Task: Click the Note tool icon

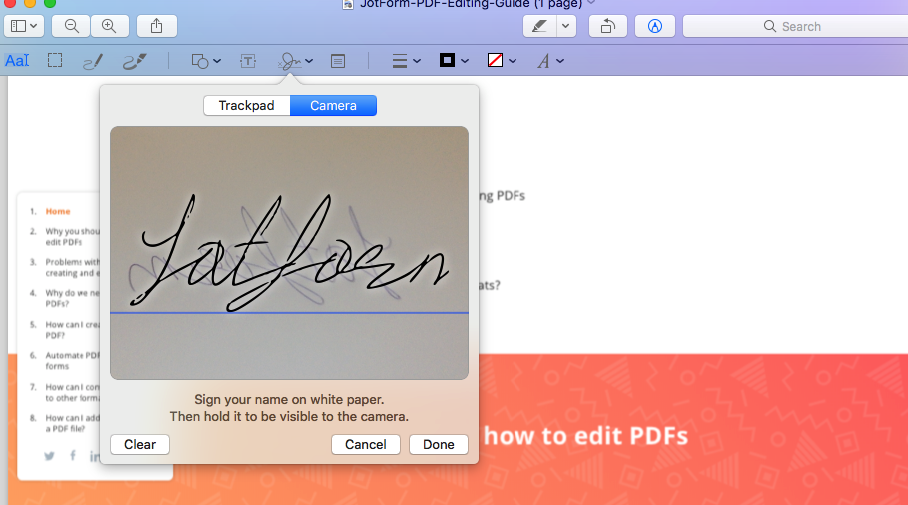Action: coord(338,61)
